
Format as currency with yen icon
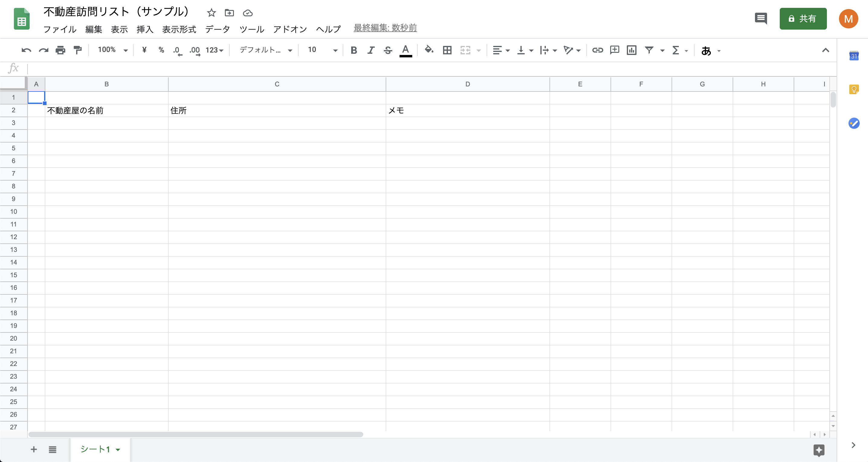point(144,50)
